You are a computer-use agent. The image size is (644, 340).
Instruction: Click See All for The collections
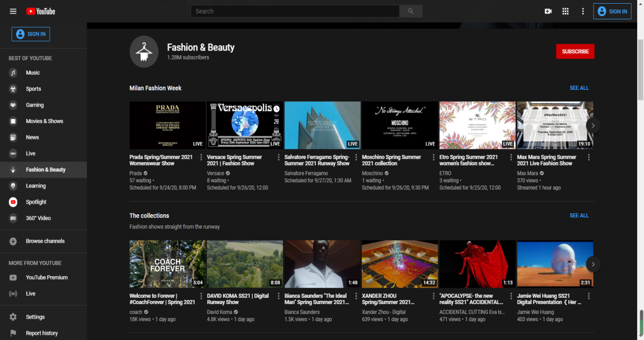coord(579,216)
